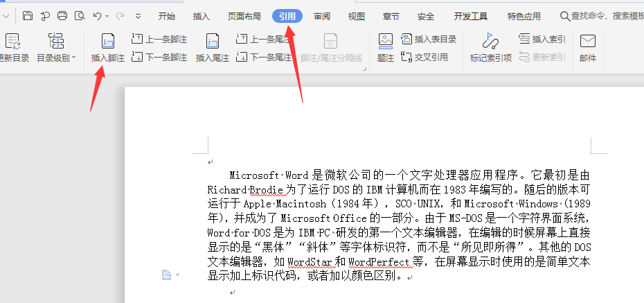Click the 插入尾注 button

pyautogui.click(x=213, y=48)
